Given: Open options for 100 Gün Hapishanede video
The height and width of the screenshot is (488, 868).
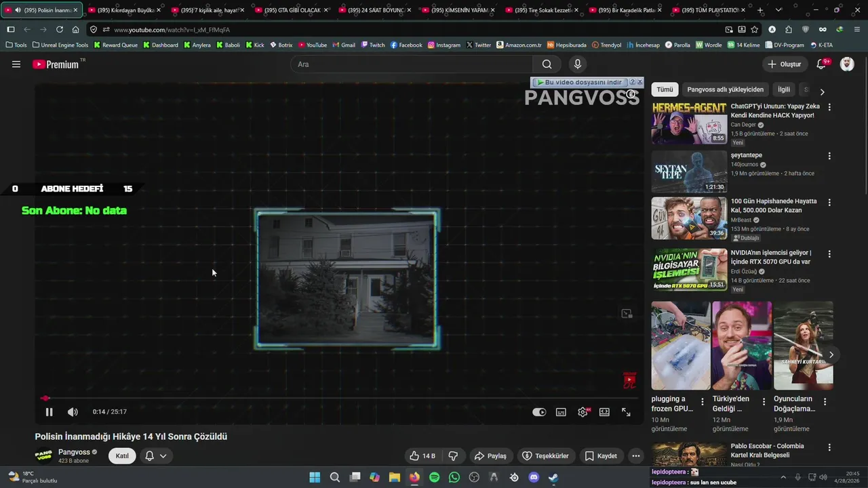Looking at the screenshot, I should pyautogui.click(x=829, y=202).
